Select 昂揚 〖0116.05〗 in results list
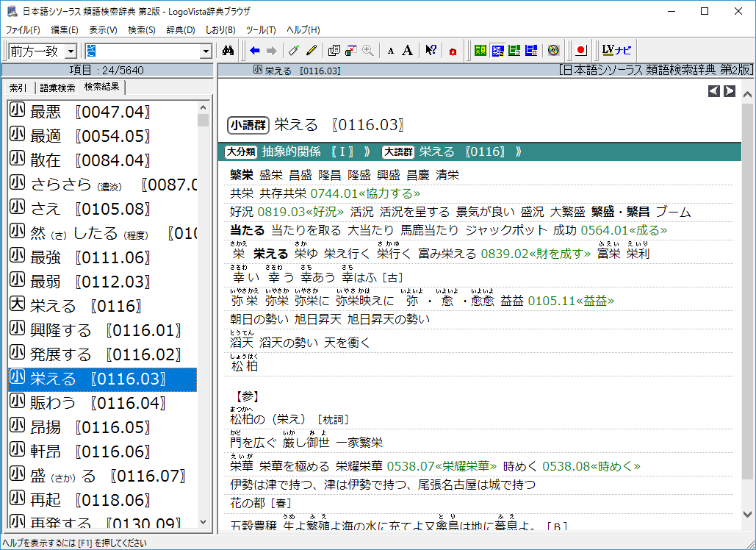Image resolution: width=756 pixels, height=550 pixels. [102, 427]
